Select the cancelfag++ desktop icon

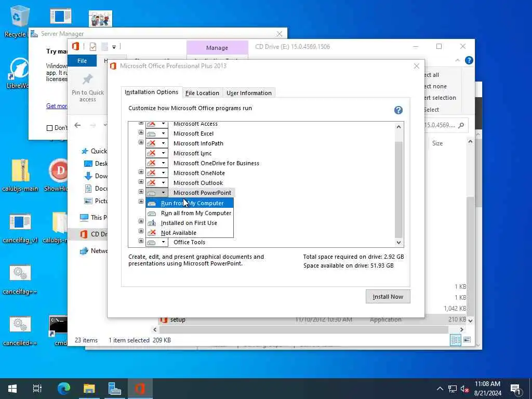click(x=20, y=280)
